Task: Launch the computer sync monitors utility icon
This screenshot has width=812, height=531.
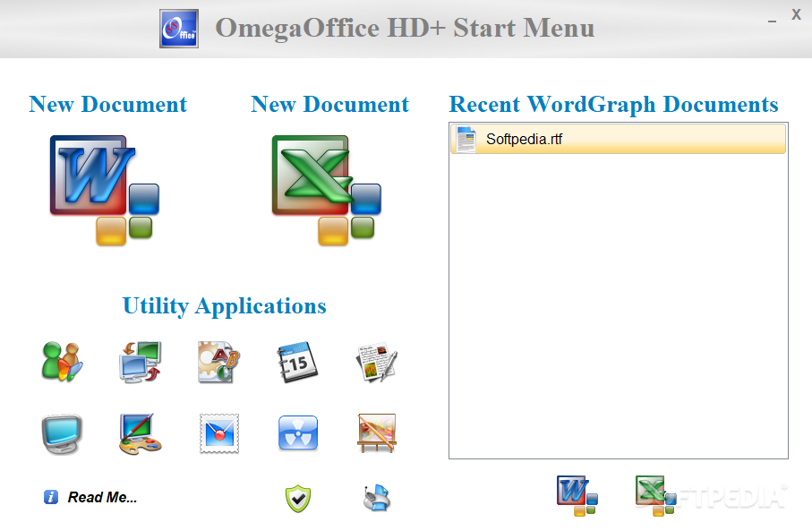Action: 141,362
